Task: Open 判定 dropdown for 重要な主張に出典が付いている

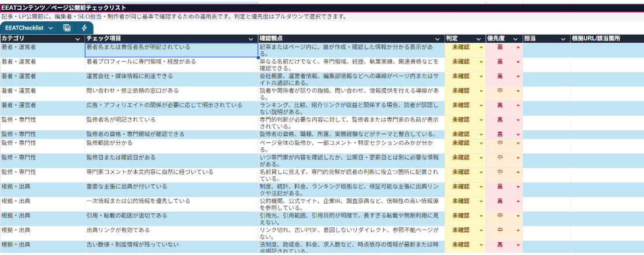Action: pos(482,186)
